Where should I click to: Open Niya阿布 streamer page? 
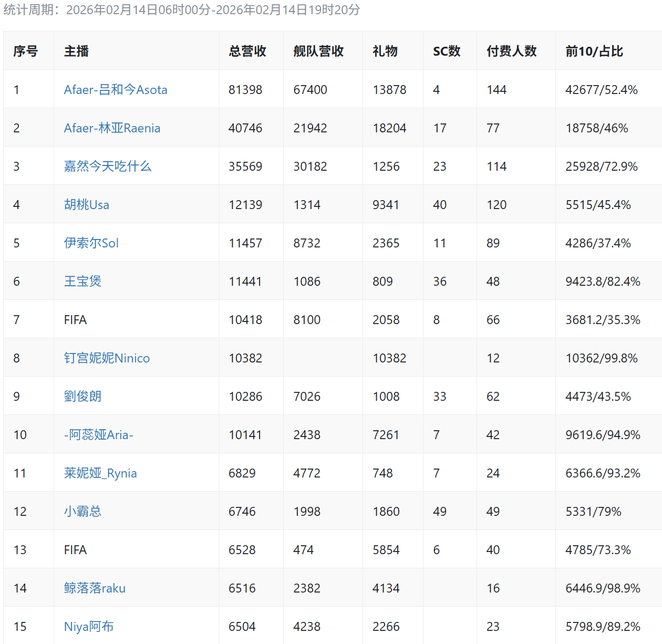click(89, 627)
